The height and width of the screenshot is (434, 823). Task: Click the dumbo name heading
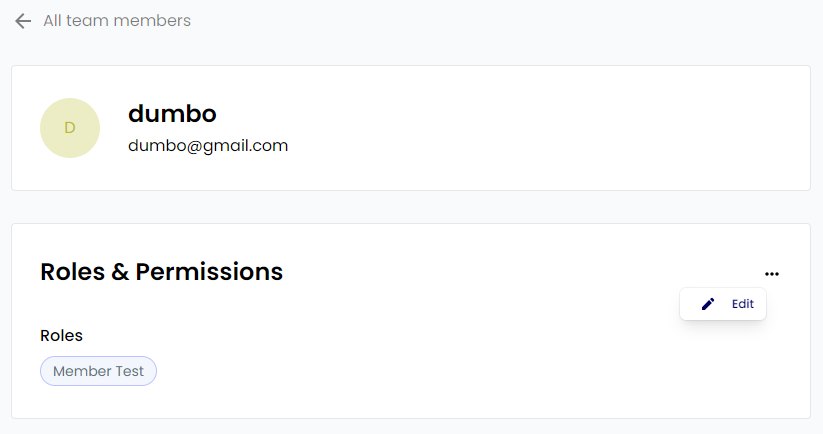pyautogui.click(x=172, y=114)
